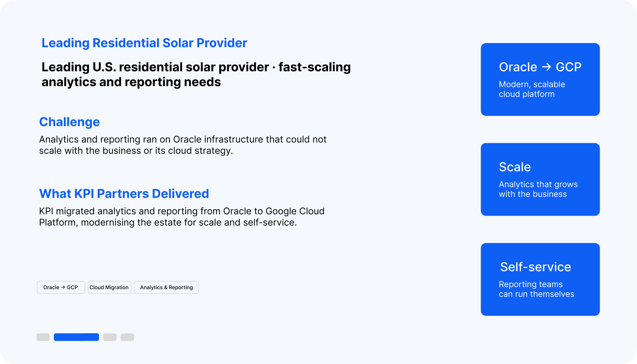Screen dimensions: 637x364
Task: Select the Cloud Migration tag
Action: (109, 287)
